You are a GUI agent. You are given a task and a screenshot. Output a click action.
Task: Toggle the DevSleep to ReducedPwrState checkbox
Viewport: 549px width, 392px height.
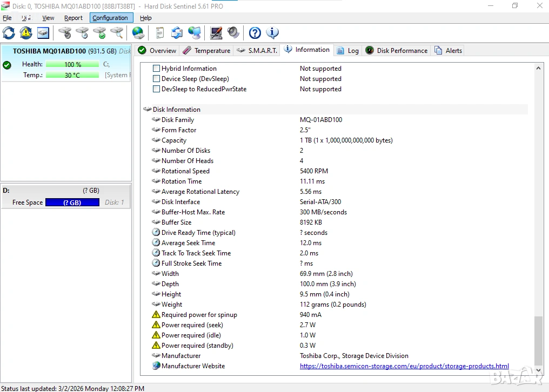click(x=156, y=89)
